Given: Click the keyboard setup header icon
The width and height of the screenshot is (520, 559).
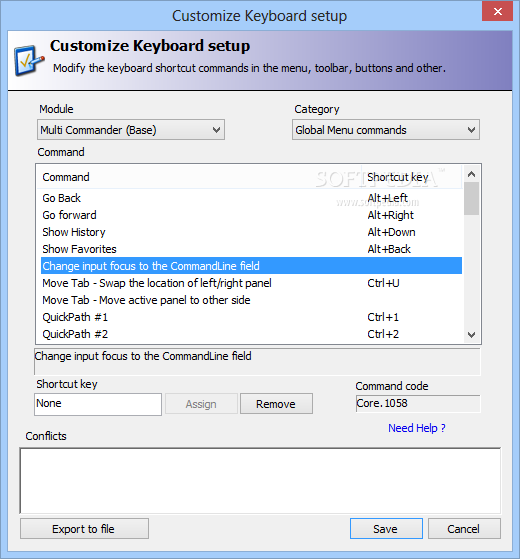Looking at the screenshot, I should tap(29, 60).
